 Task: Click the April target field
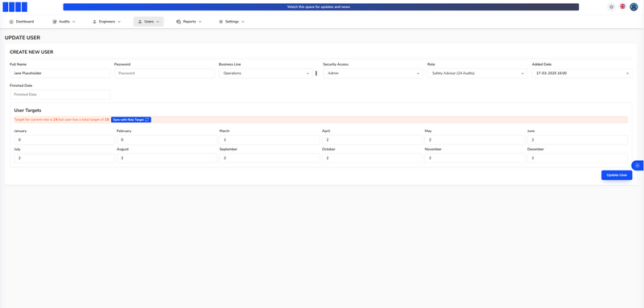[372, 140]
